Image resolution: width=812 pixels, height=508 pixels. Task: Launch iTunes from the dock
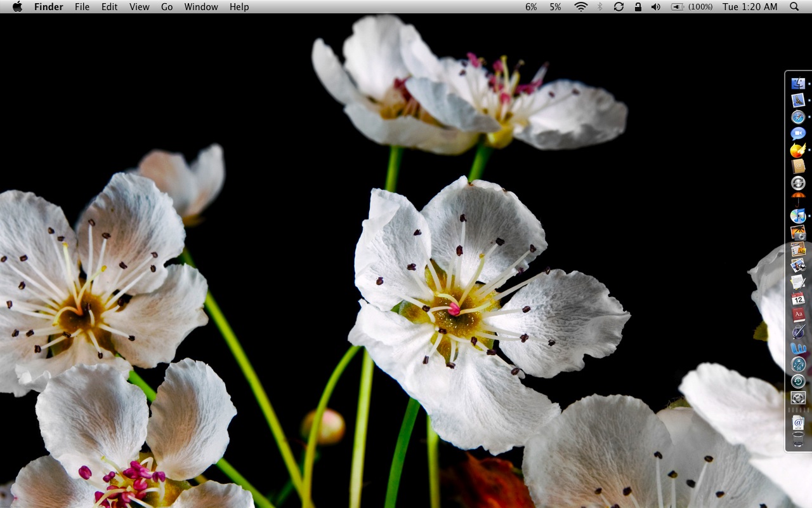click(798, 216)
